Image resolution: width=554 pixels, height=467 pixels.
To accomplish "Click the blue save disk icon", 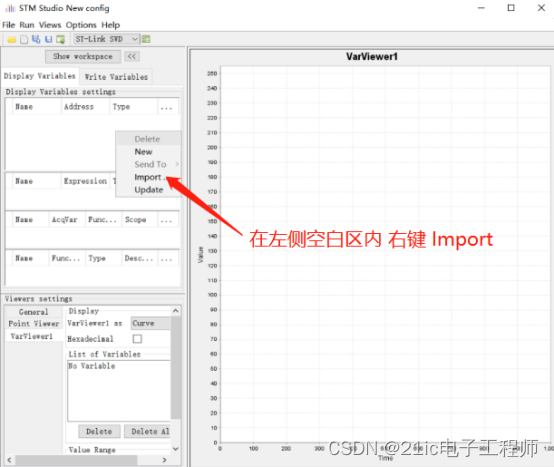I will click(48, 39).
